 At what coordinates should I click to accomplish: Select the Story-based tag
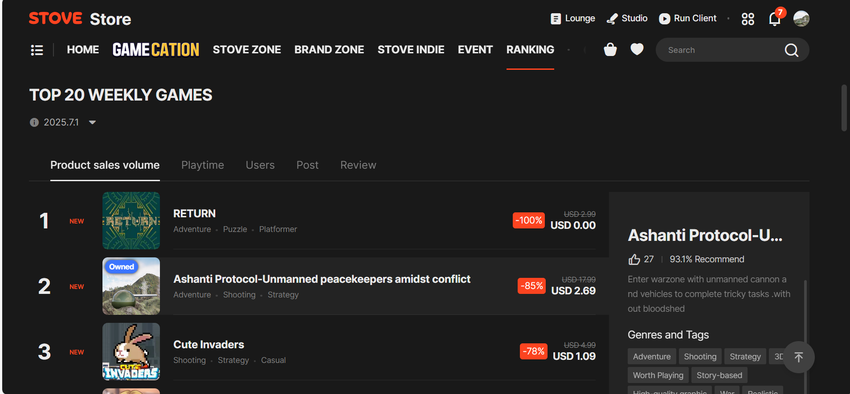point(719,375)
